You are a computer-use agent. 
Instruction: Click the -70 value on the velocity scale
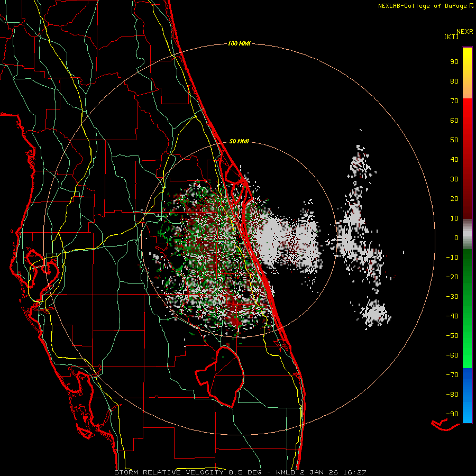point(452,375)
